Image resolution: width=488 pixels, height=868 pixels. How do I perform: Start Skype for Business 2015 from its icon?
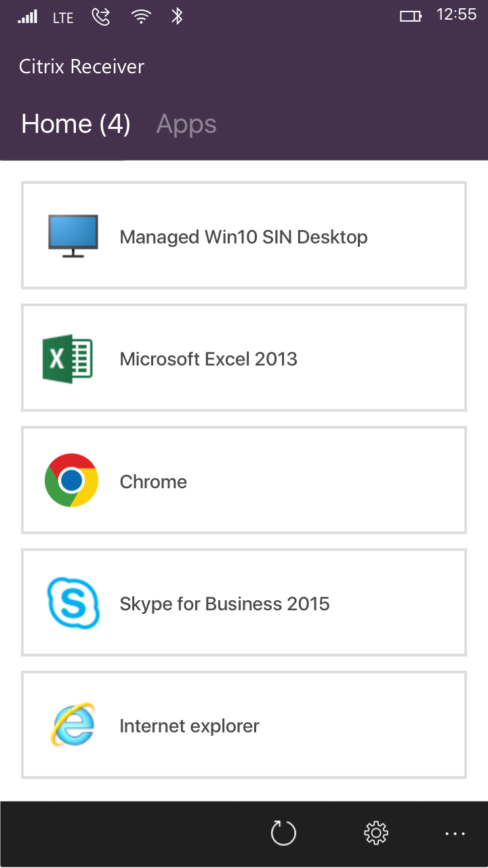pyautogui.click(x=73, y=603)
